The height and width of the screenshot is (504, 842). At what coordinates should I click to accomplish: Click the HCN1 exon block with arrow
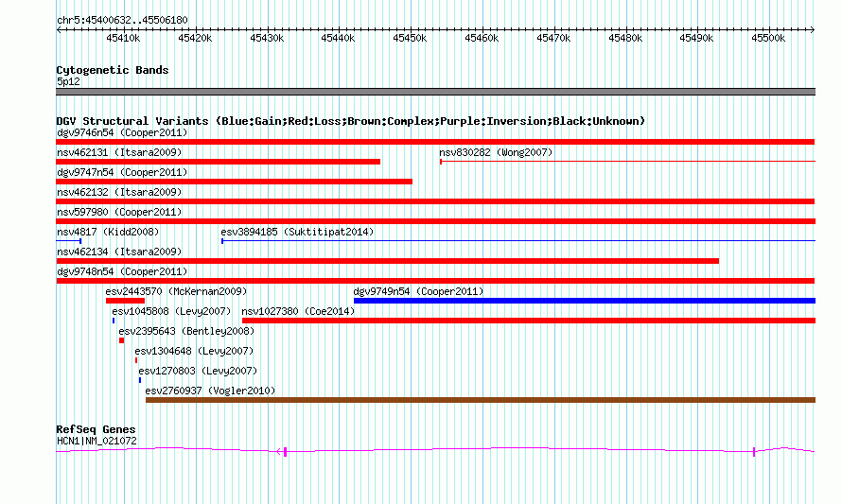284,452
